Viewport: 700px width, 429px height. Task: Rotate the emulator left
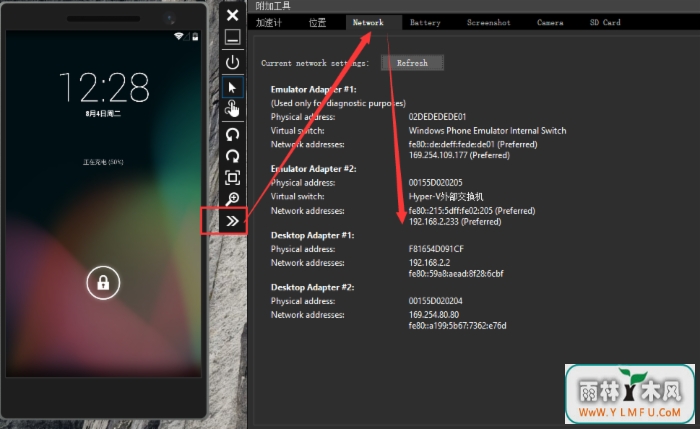click(232, 133)
